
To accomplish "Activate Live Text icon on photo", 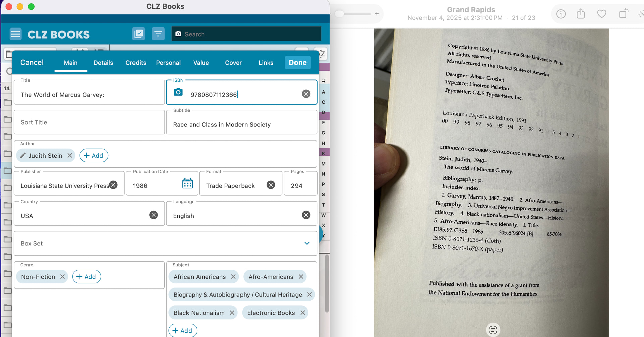I will pyautogui.click(x=493, y=330).
